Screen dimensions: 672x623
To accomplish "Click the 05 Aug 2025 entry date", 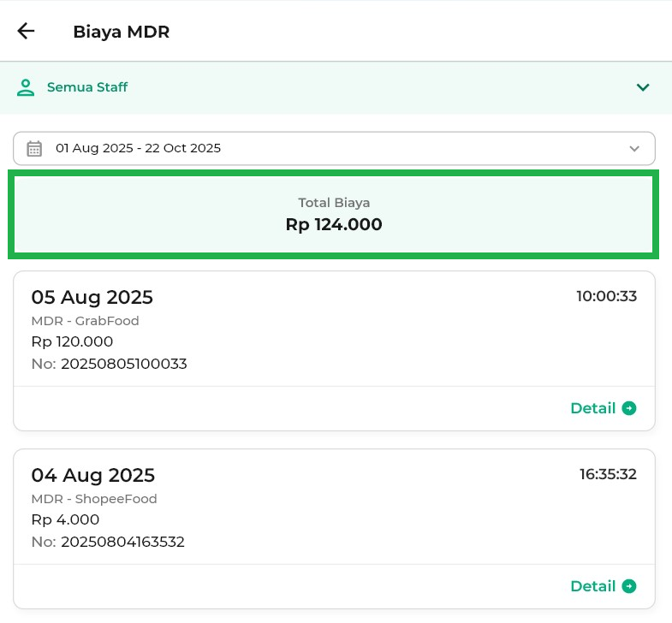I will 92,297.
